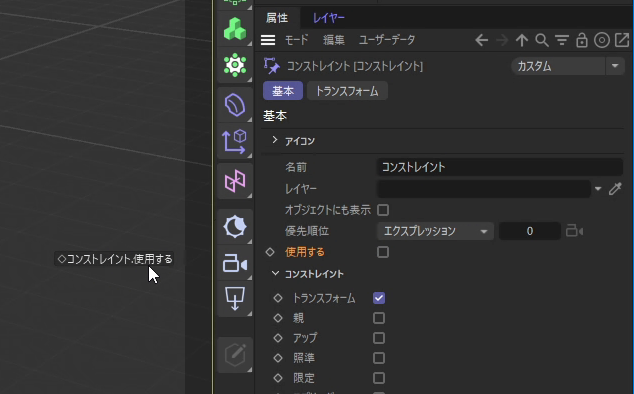Click keyframe diamond next to 使用する
Viewport: 634px width, 394px height.
click(270, 252)
